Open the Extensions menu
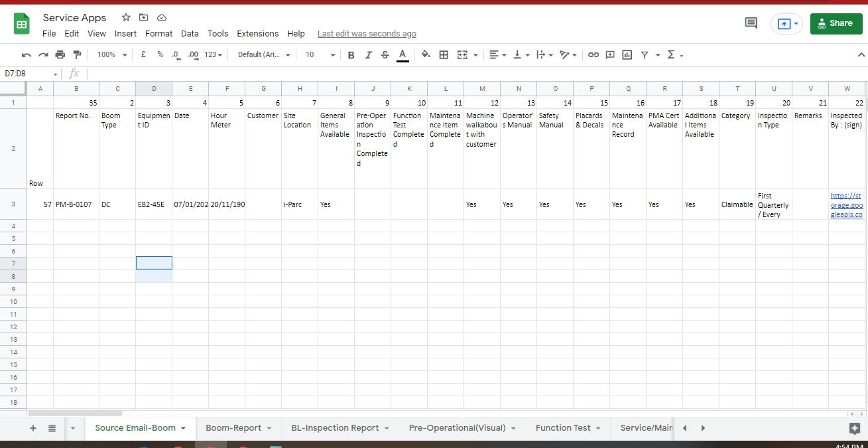 point(257,34)
